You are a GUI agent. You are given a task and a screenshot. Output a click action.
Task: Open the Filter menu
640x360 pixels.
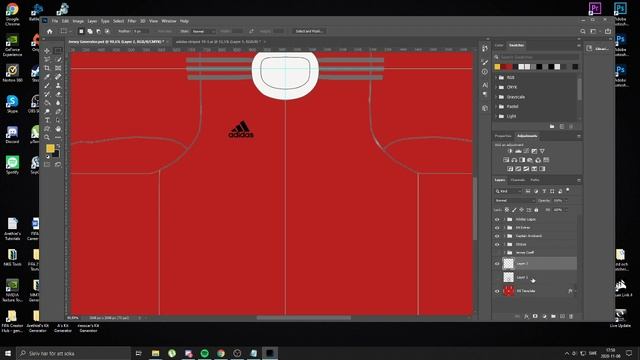tap(132, 21)
